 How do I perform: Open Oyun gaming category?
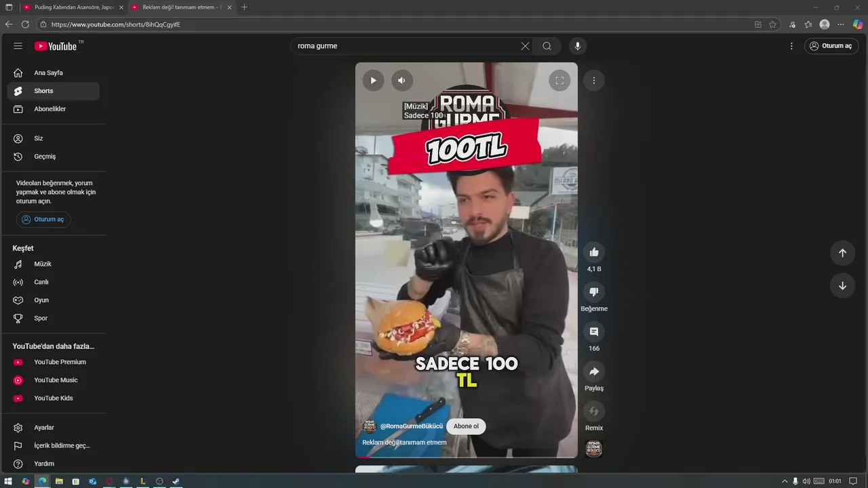click(54, 300)
